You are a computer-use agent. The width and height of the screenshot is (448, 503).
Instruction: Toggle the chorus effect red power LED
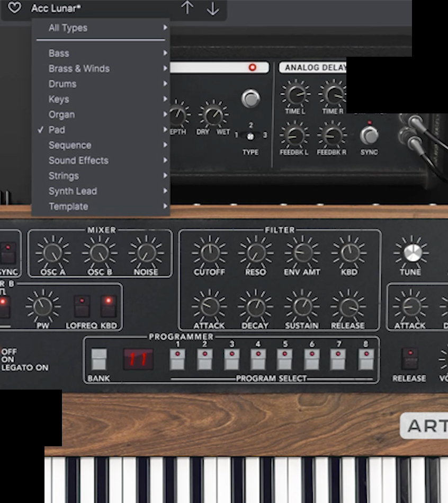tap(252, 67)
